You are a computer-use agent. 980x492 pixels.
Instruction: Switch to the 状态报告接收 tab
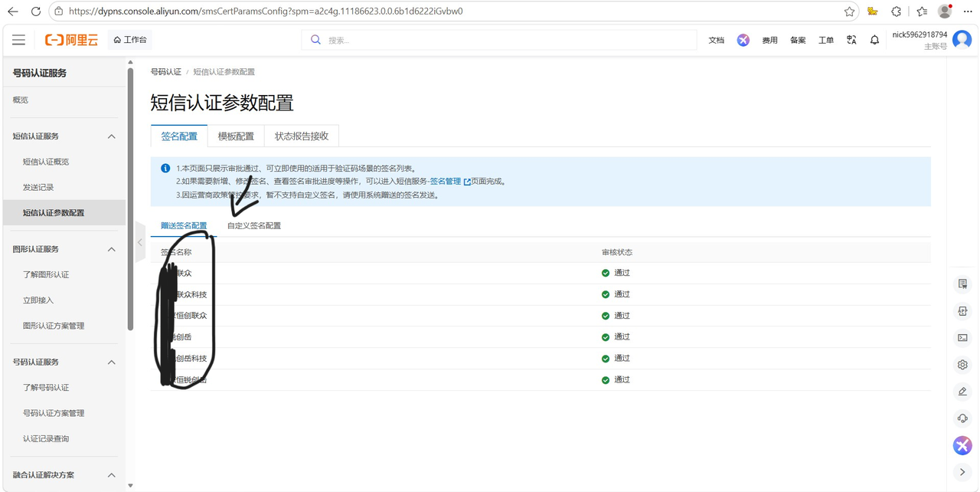point(302,136)
